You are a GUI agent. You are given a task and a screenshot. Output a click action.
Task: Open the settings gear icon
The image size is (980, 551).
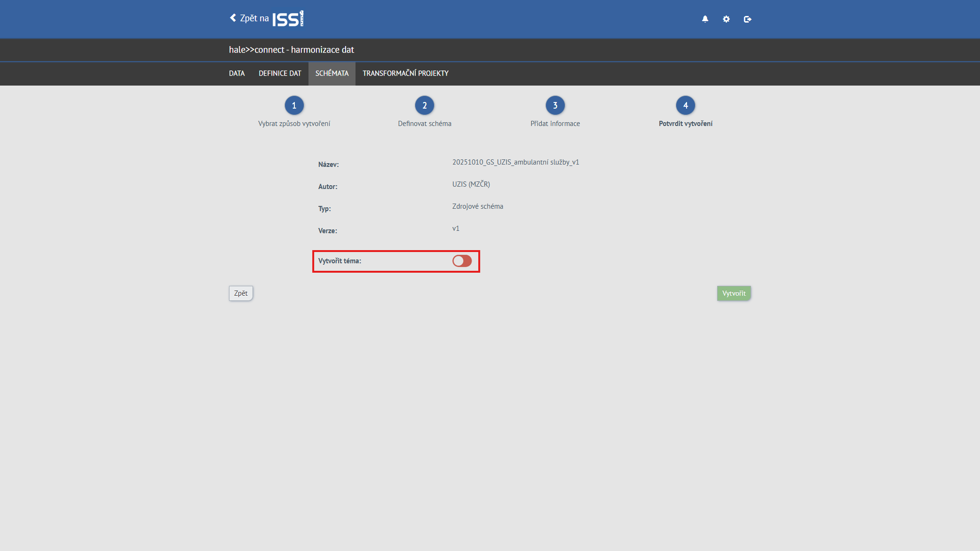pyautogui.click(x=726, y=19)
